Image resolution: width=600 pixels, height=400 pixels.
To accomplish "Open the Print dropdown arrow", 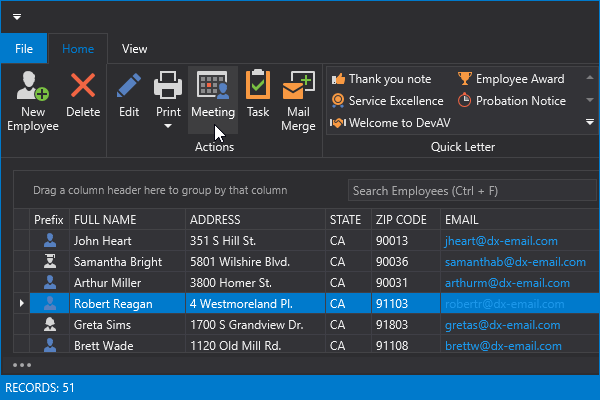I will pyautogui.click(x=168, y=127).
